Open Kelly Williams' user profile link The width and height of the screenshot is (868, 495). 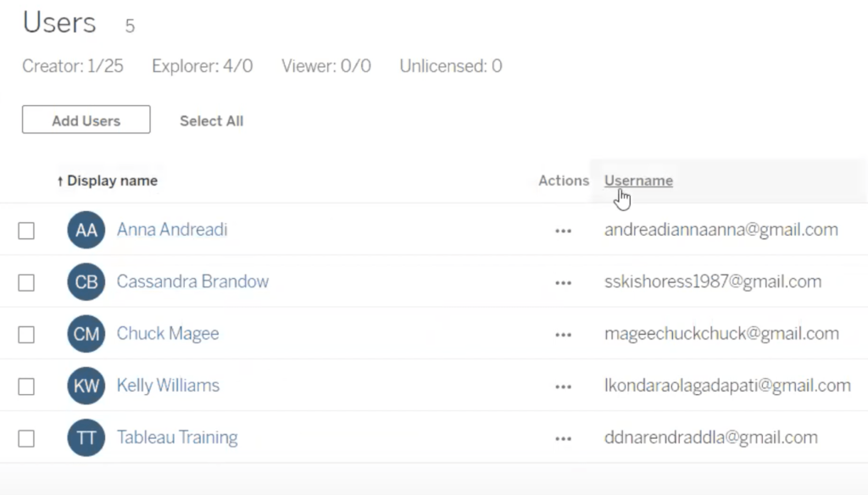[x=168, y=386]
